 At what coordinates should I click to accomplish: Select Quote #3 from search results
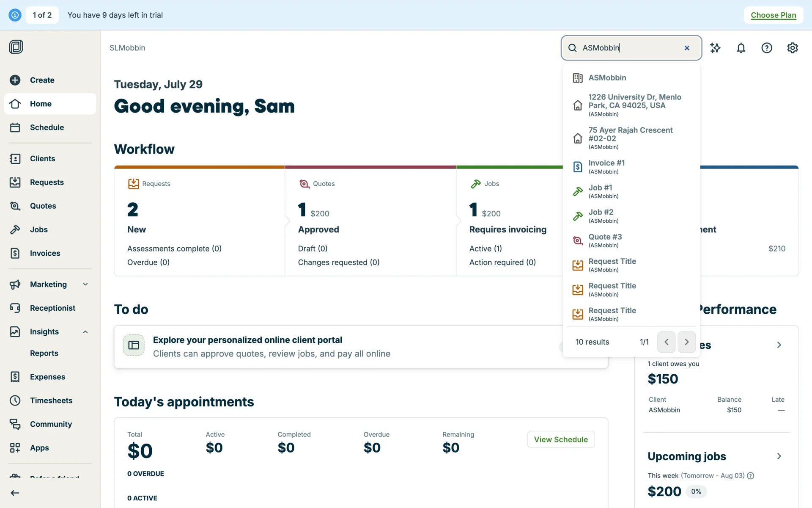605,240
